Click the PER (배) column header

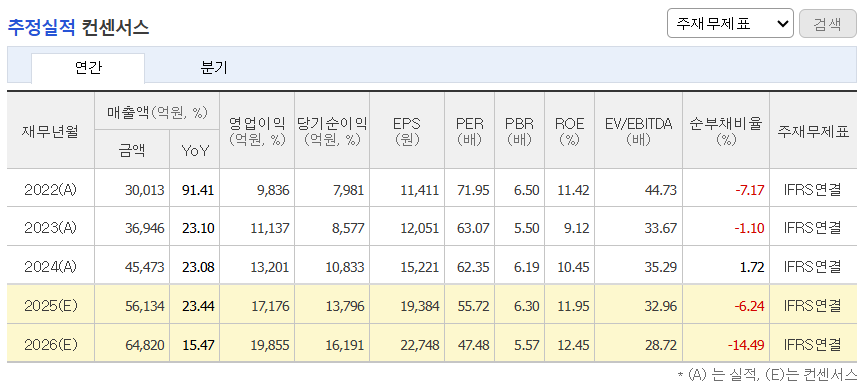click(x=469, y=131)
